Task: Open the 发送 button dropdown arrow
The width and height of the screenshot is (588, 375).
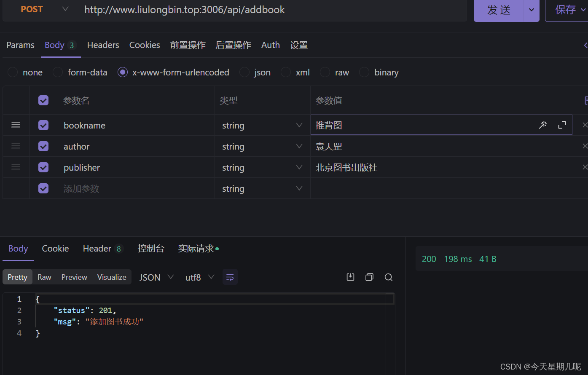Action: click(532, 10)
